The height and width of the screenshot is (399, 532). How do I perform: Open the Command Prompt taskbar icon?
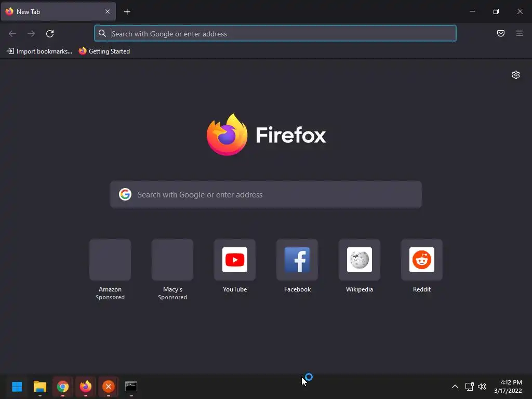coord(131,387)
